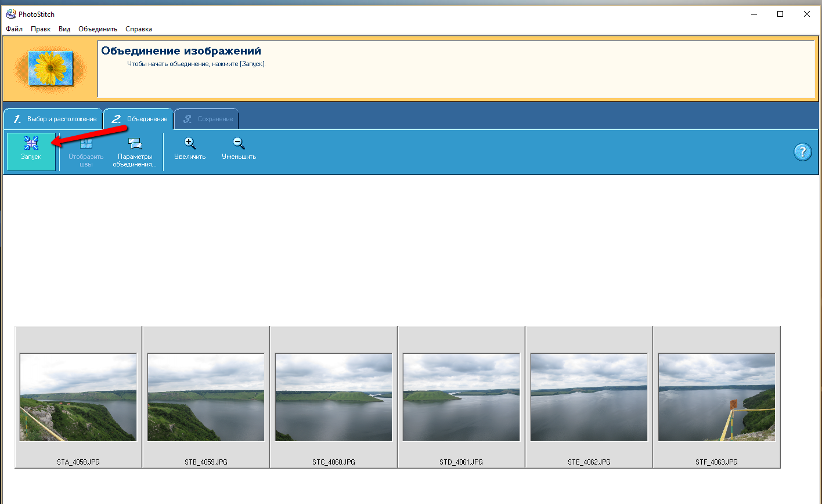Screen dimensions: 822x504
Task: Open the Справка menu
Action: (139, 29)
